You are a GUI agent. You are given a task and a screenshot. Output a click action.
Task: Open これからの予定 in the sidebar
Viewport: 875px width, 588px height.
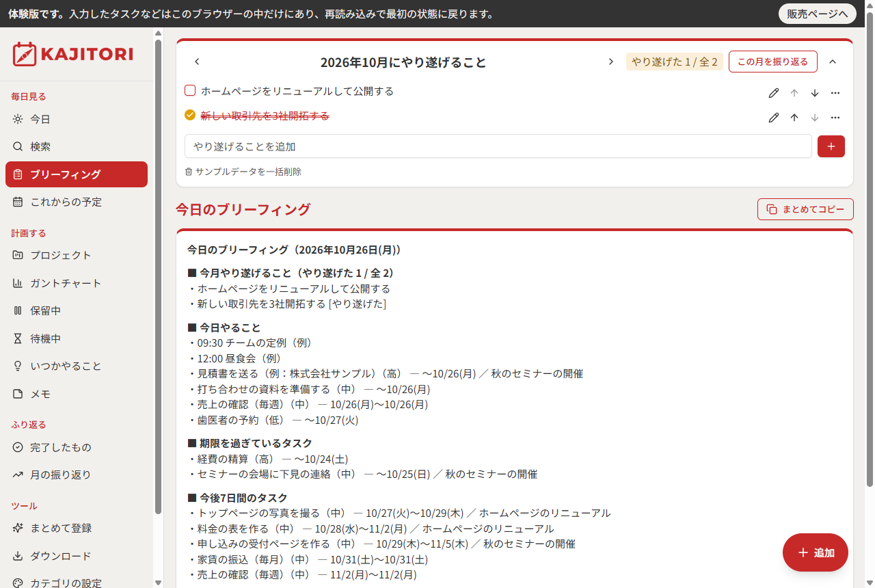point(77,202)
